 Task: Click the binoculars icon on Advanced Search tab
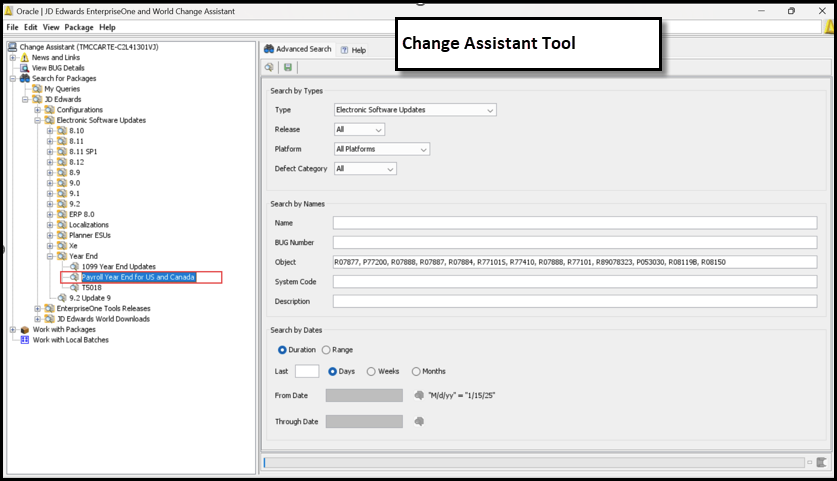269,49
